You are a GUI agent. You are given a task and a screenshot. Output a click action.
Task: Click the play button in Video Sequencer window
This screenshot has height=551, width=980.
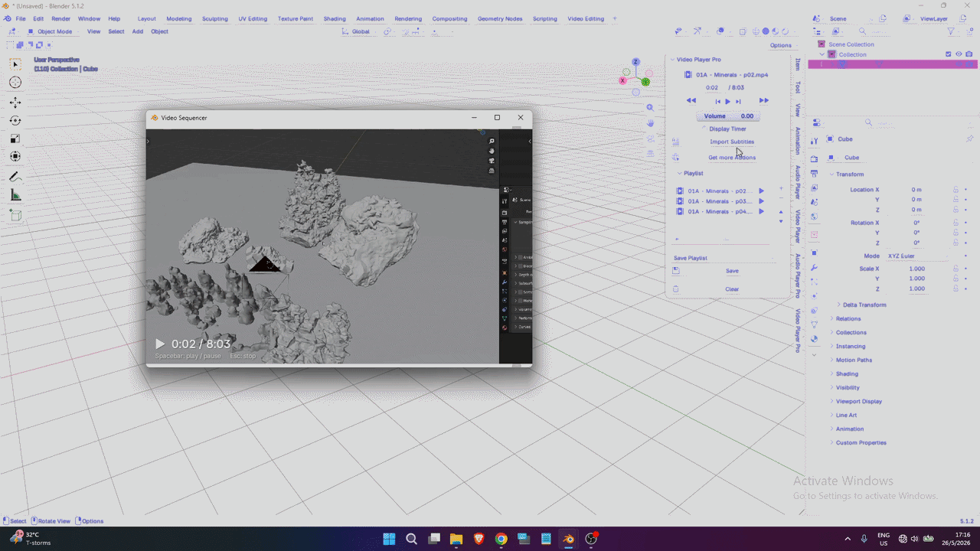click(160, 344)
